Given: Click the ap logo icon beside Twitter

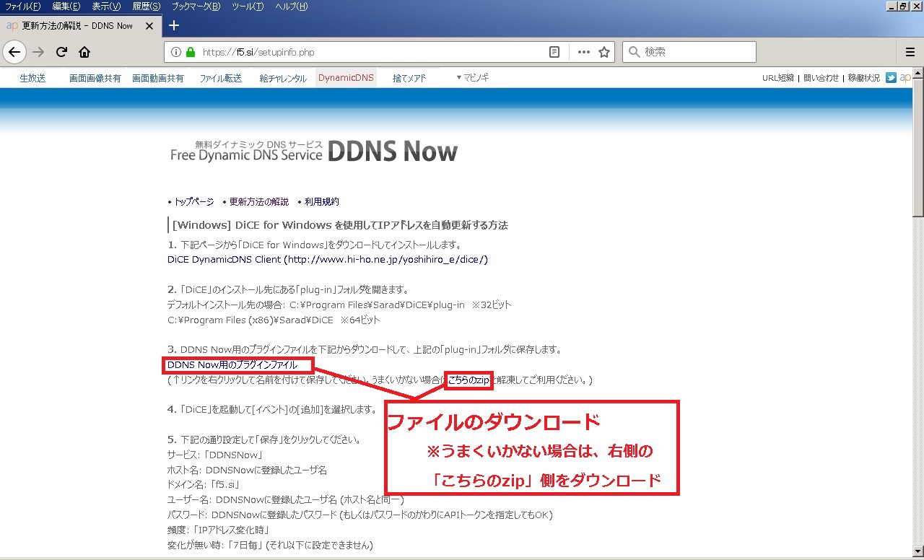Looking at the screenshot, I should pyautogui.click(x=905, y=78).
